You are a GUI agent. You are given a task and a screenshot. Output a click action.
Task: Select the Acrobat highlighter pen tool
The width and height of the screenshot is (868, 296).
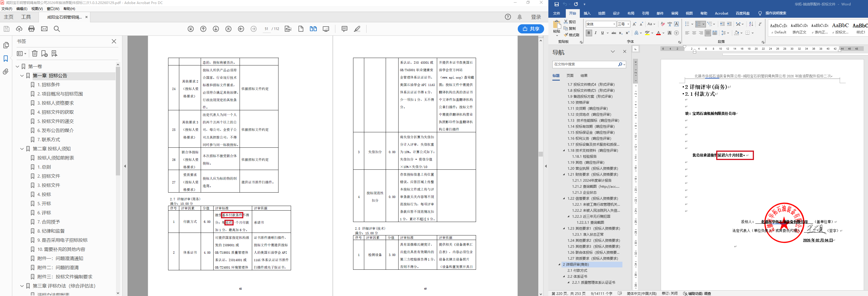click(357, 29)
